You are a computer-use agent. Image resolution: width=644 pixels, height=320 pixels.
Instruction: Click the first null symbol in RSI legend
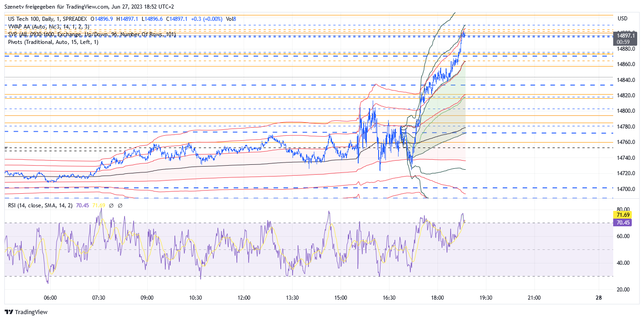coord(111,206)
